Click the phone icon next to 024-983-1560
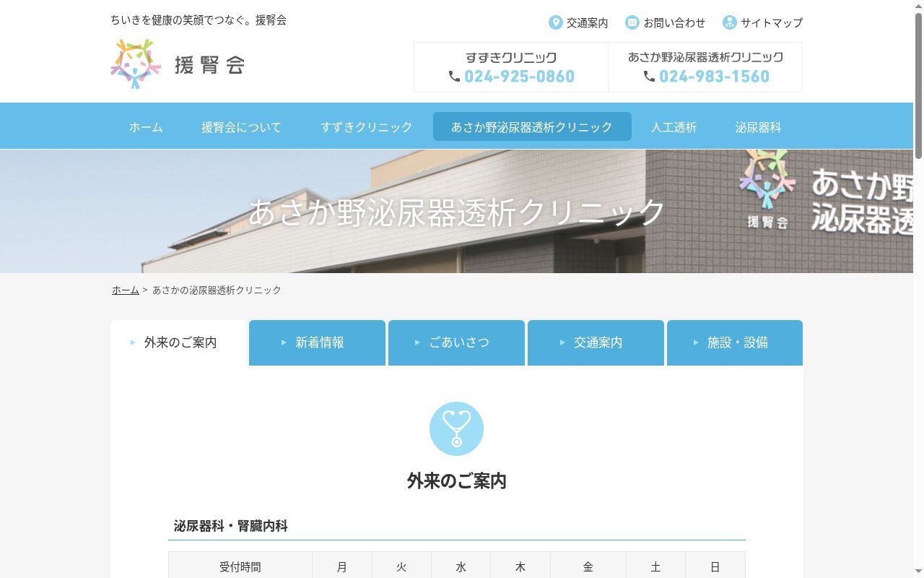The image size is (924, 578). (649, 76)
